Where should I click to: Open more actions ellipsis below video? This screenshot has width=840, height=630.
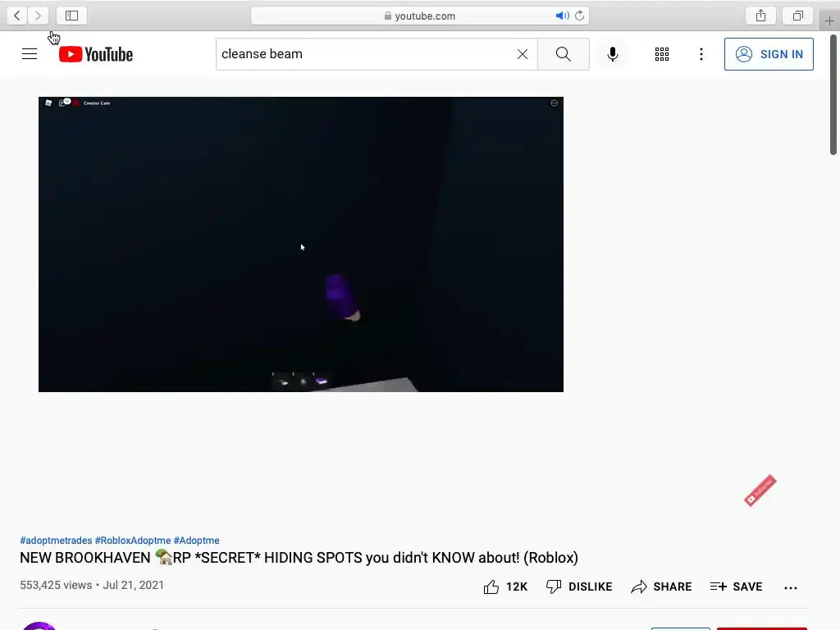pos(791,587)
